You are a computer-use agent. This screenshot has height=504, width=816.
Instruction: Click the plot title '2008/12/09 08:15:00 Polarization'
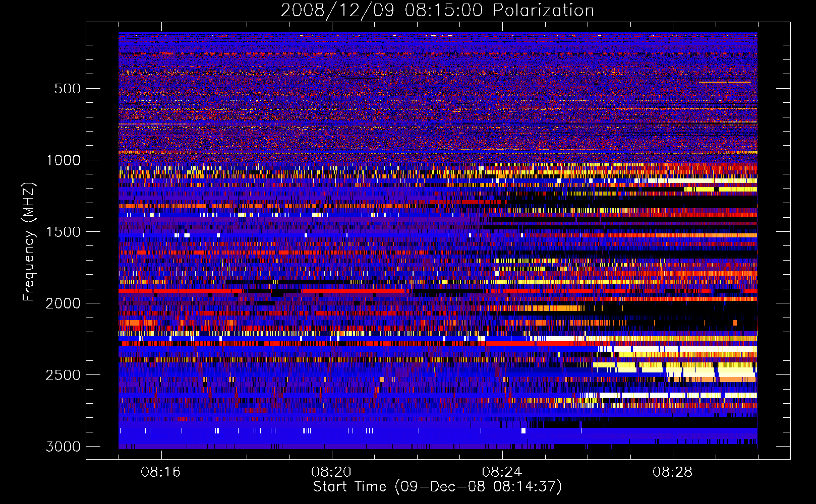click(437, 11)
